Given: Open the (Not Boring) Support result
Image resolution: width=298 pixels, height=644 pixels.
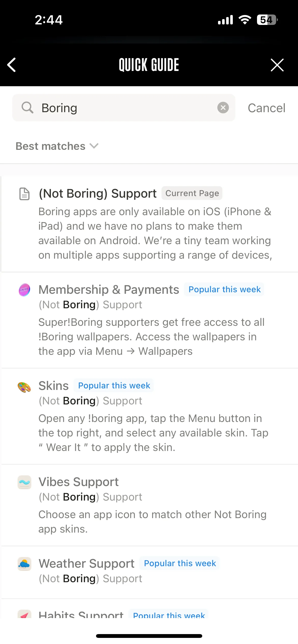Looking at the screenshot, I should [x=150, y=224].
